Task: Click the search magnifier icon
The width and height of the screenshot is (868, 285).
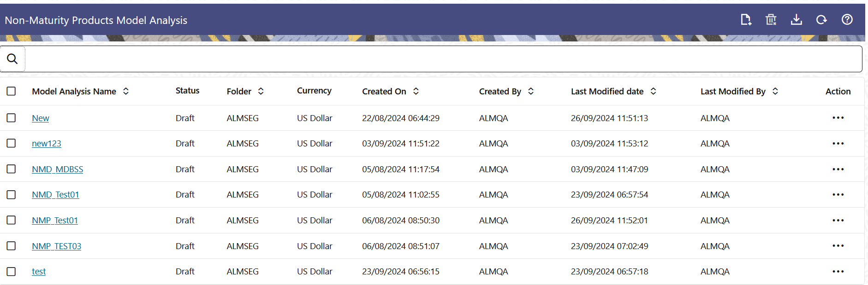Action: point(12,59)
